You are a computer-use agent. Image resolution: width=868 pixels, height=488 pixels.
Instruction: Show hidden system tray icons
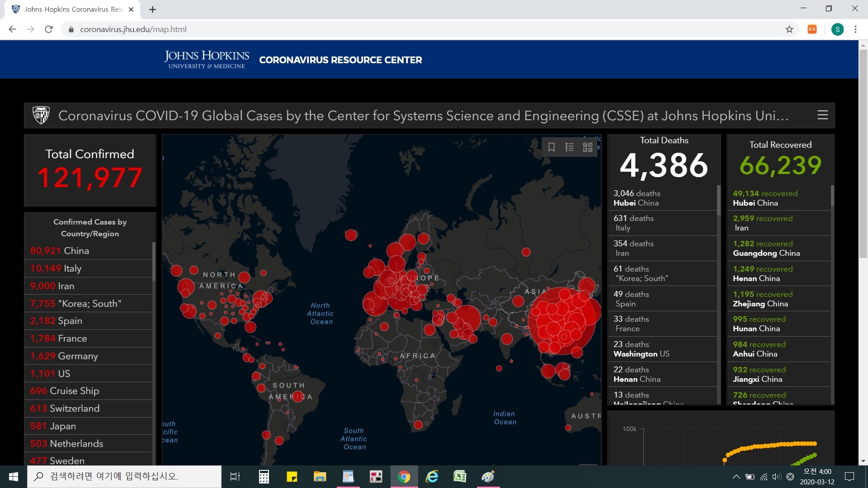tap(736, 477)
